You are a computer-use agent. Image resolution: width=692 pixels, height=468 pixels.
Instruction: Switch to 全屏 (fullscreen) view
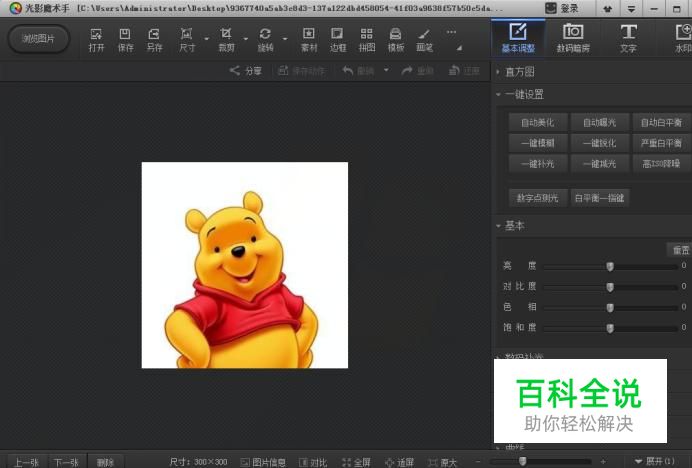coord(356,462)
